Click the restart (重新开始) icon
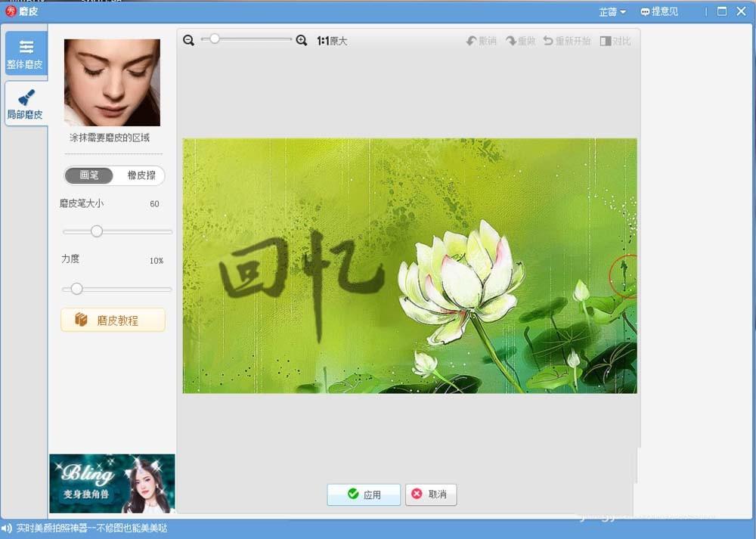This screenshot has width=756, height=539. coord(548,41)
